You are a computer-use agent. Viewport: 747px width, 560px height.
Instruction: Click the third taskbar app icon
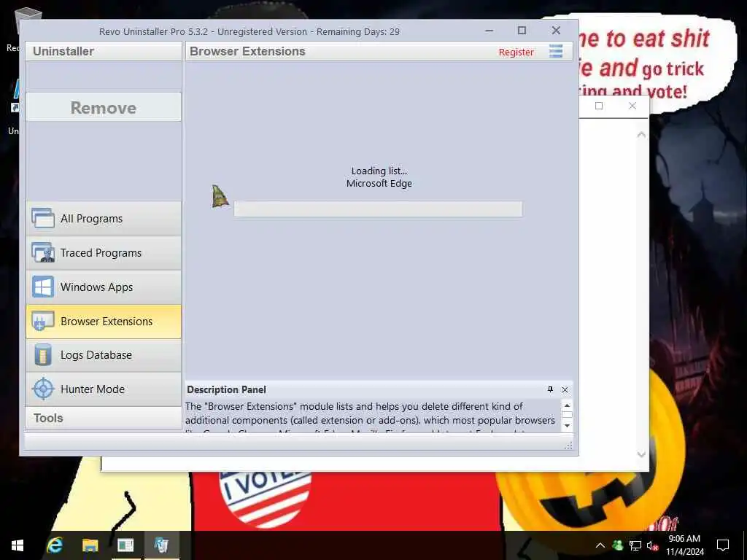(125, 545)
